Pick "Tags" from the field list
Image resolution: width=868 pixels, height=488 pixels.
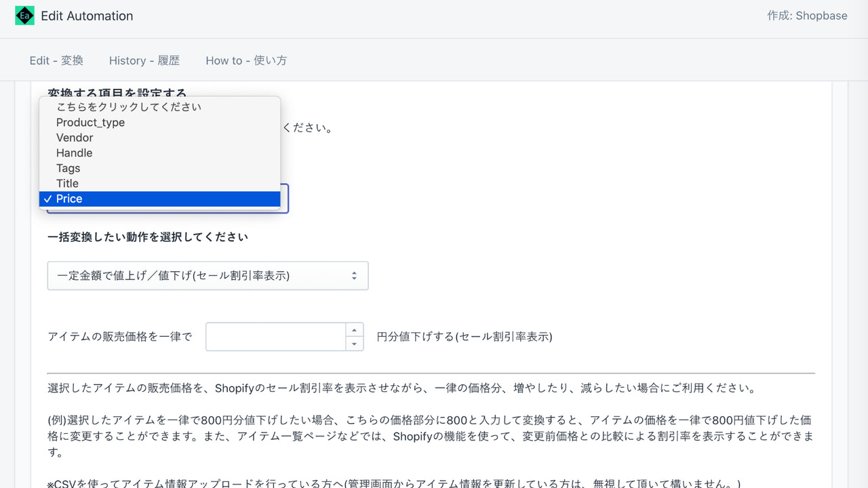tap(68, 168)
